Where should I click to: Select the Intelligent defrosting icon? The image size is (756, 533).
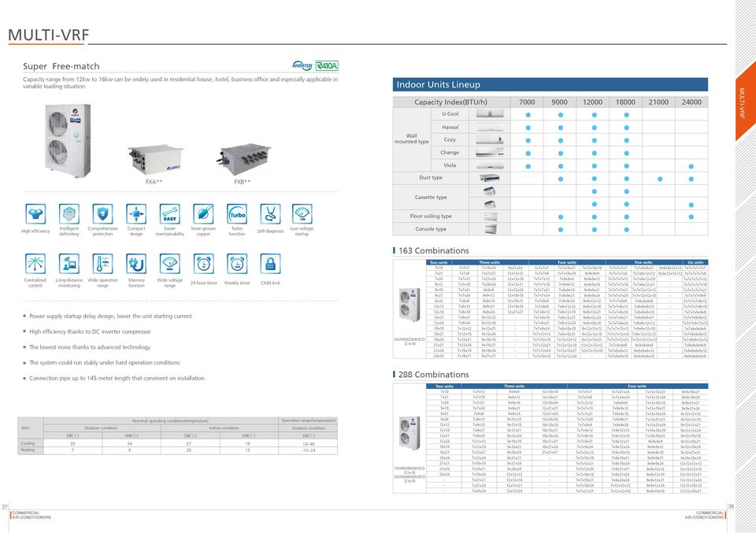point(69,214)
